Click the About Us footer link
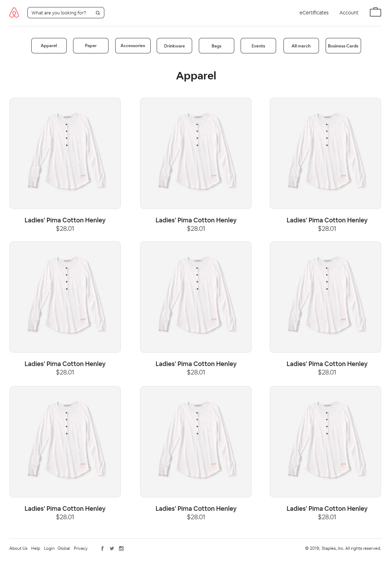The width and height of the screenshot is (392, 561). point(18,548)
